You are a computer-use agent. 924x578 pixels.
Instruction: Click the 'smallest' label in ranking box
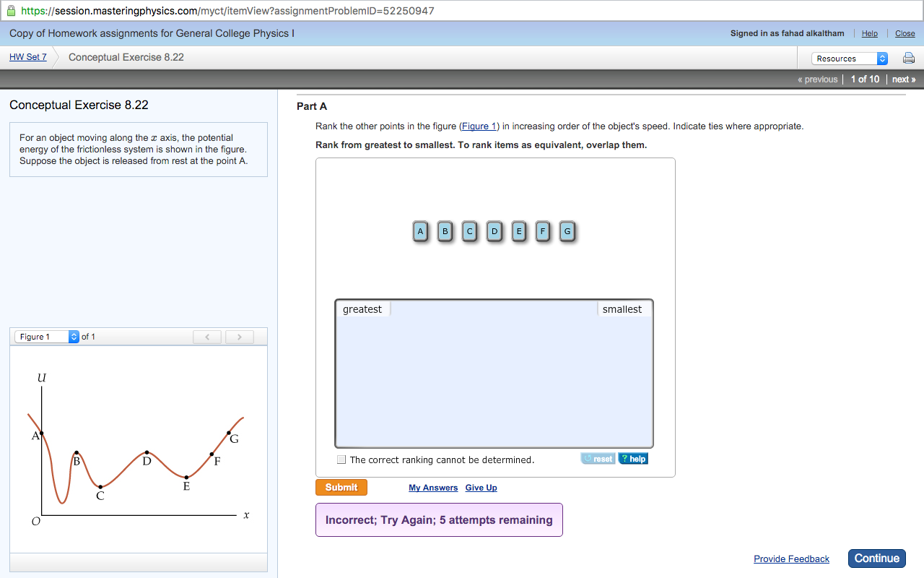pos(622,309)
